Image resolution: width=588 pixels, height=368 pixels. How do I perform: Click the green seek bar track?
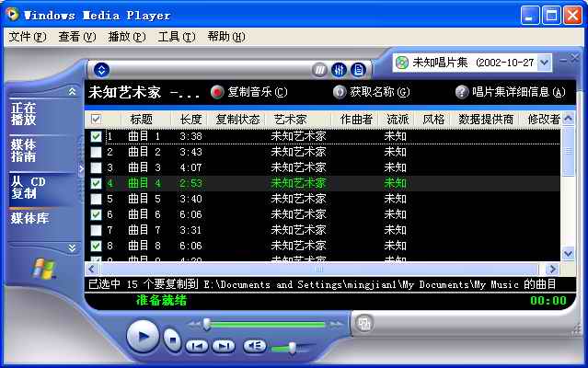point(268,324)
